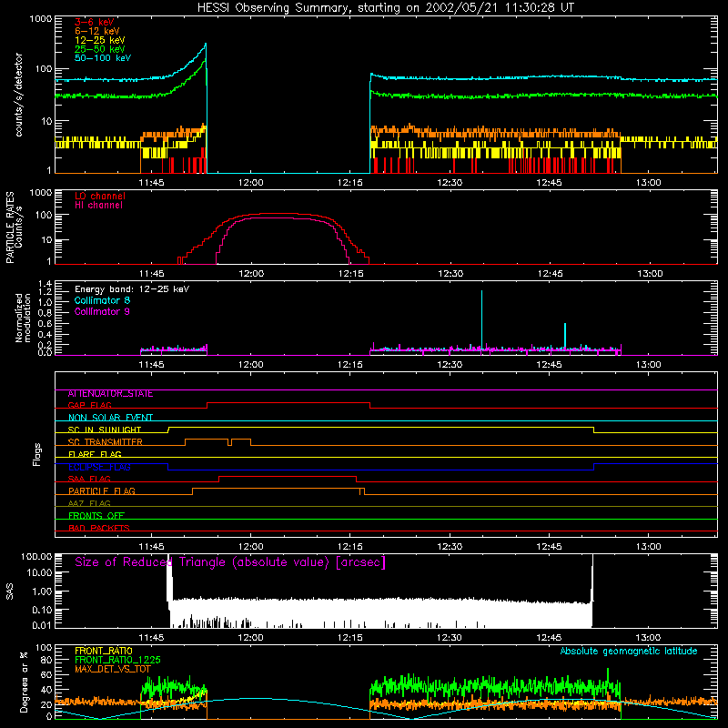Click the FLARE_FLAG label
This screenshot has height=728, width=728.
point(95,454)
